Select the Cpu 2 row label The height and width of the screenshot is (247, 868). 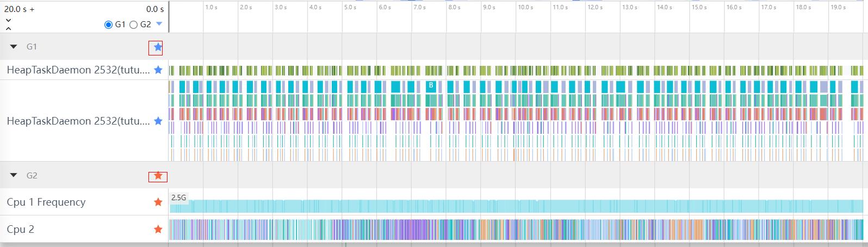pyautogui.click(x=21, y=230)
